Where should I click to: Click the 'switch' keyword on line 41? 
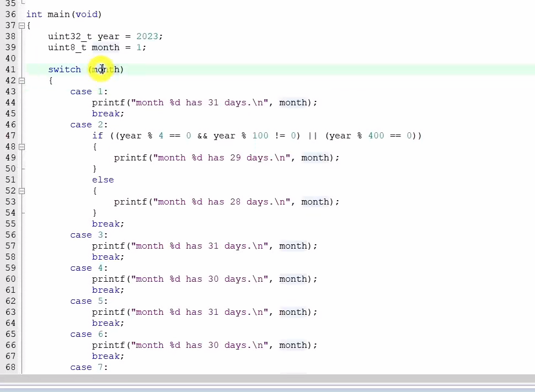65,69
